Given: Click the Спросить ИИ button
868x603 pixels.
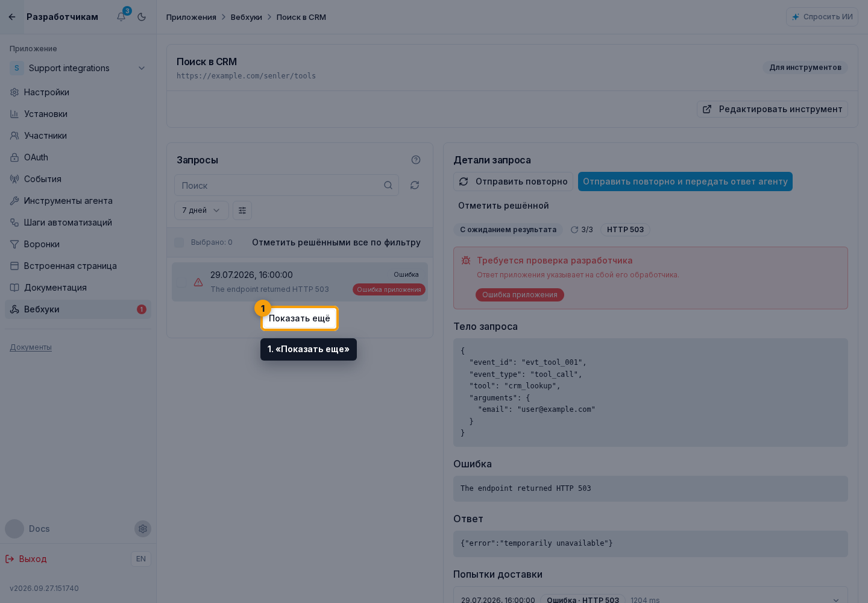Looking at the screenshot, I should pos(822,17).
